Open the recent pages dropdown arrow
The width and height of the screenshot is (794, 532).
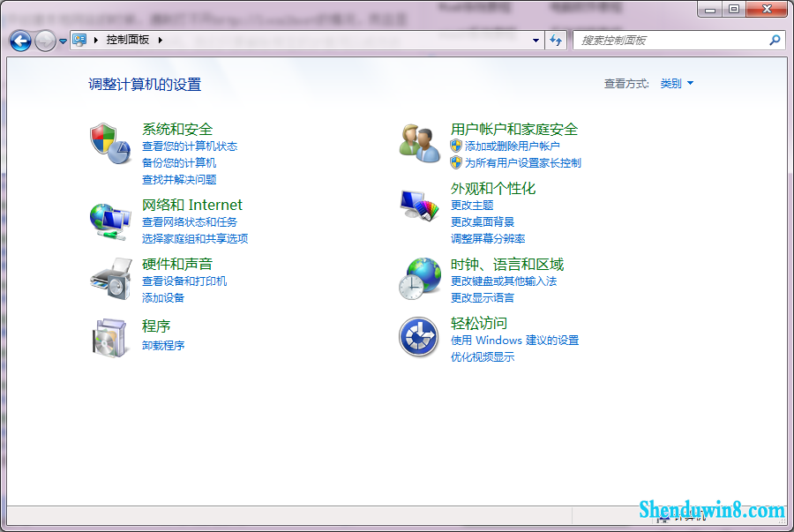pyautogui.click(x=63, y=41)
